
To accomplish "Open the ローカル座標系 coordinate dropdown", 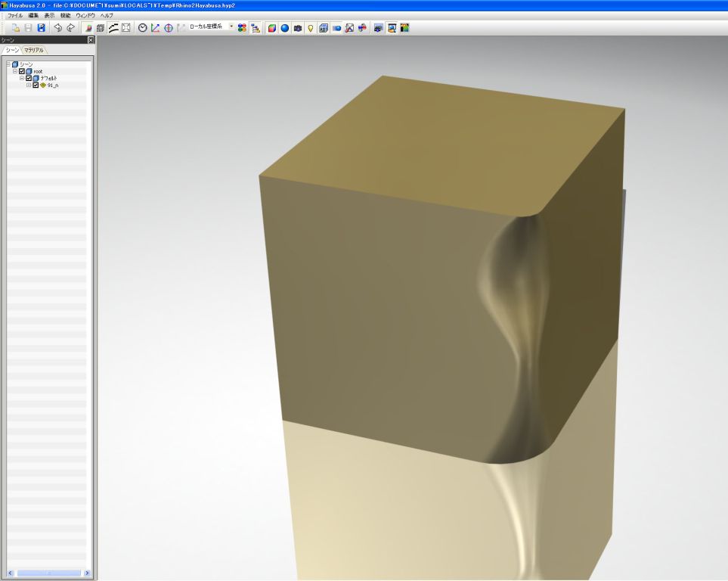I will pos(231,27).
